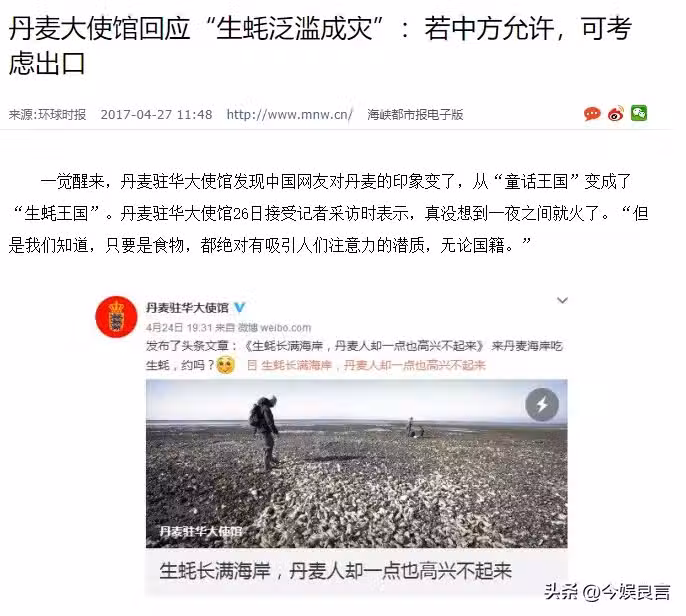This screenshot has width=686, height=616.
Task: Open the Danish embassy red crest avatar
Action: pyautogui.click(x=116, y=317)
